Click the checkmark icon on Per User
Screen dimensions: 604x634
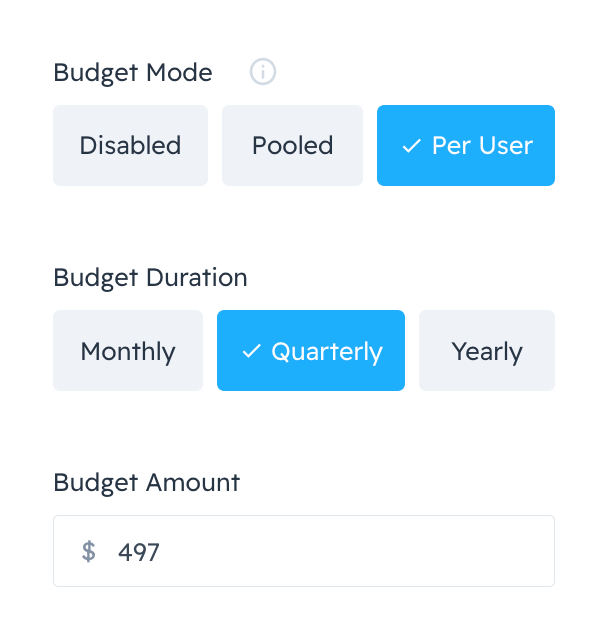(411, 146)
